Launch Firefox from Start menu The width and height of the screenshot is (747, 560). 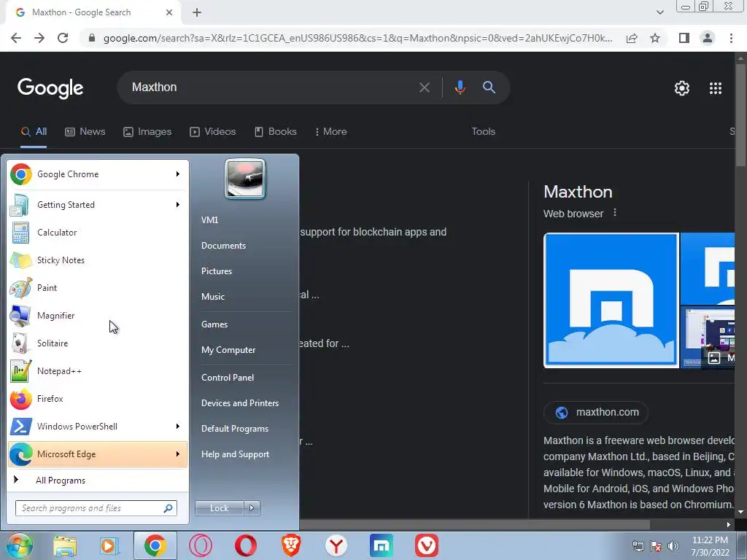(x=98, y=399)
